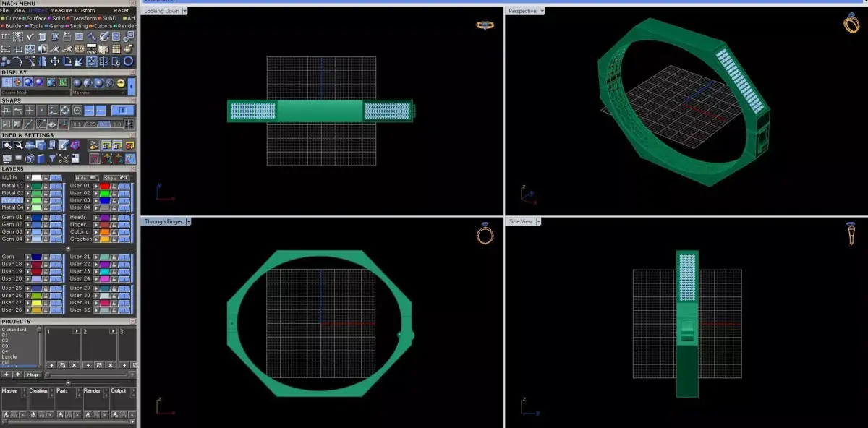The width and height of the screenshot is (868, 428).
Task: Click the starburst explode icon
Action: coord(78,61)
